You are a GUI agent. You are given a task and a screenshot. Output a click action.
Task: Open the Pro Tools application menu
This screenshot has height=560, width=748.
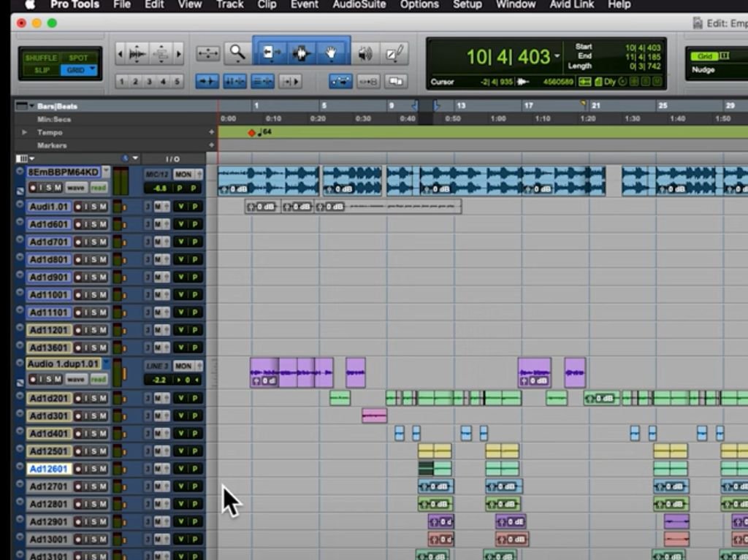coord(75,5)
